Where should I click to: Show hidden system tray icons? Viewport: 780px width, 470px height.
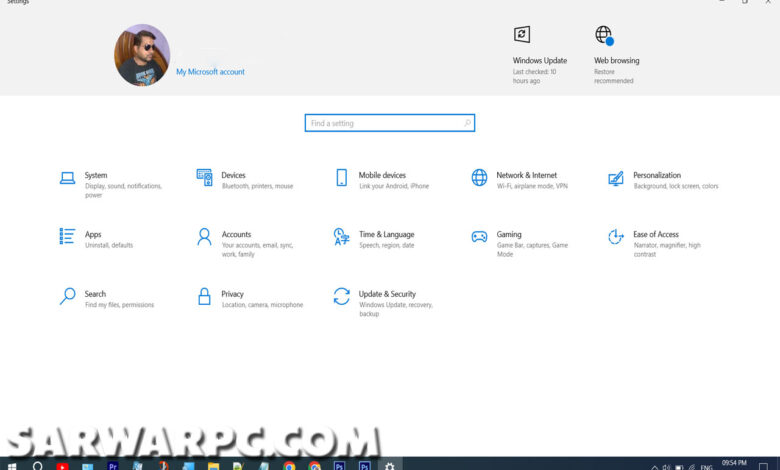click(655, 467)
